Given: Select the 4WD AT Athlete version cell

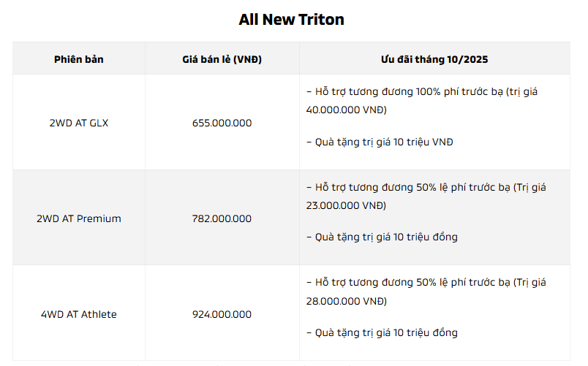Looking at the screenshot, I should (x=79, y=314).
